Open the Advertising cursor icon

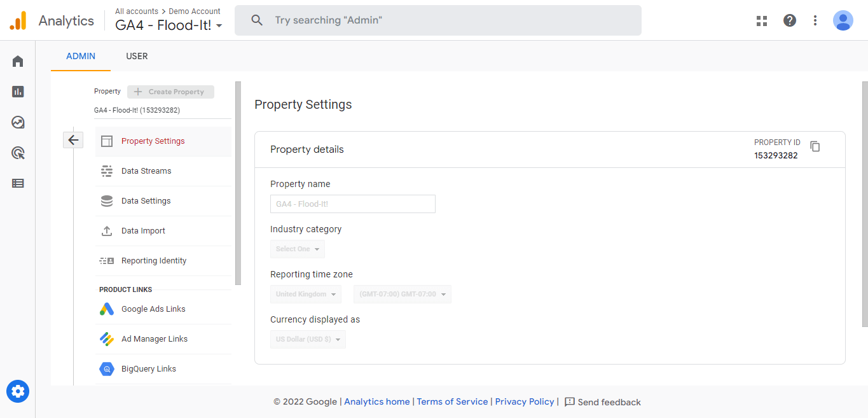[18, 153]
